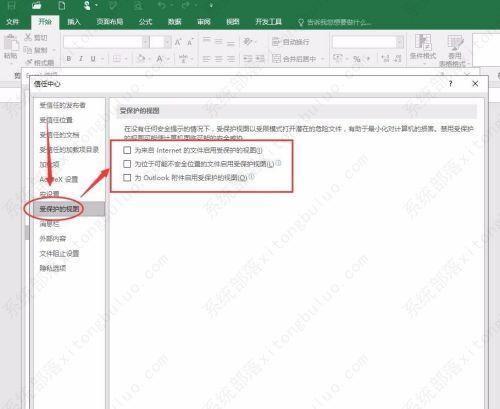Click the cell Borders icon
The height and width of the screenshot is (409, 500).
[x=117, y=59]
